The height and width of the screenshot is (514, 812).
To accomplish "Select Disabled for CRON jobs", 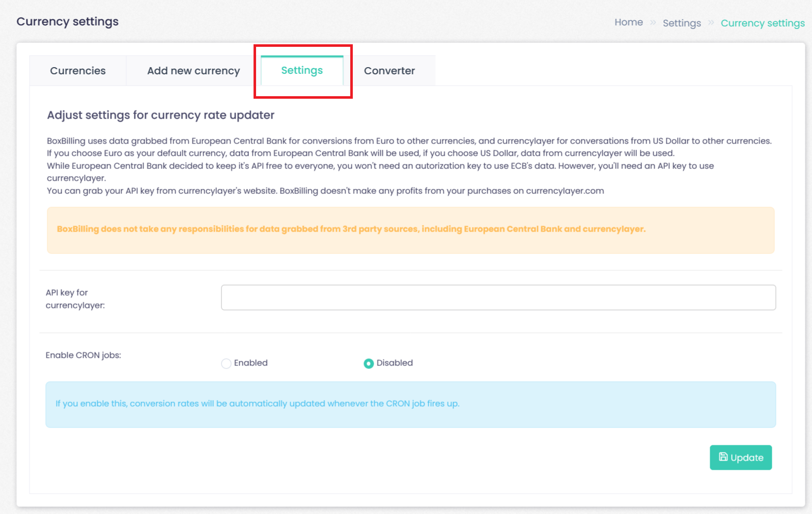I will pos(369,363).
